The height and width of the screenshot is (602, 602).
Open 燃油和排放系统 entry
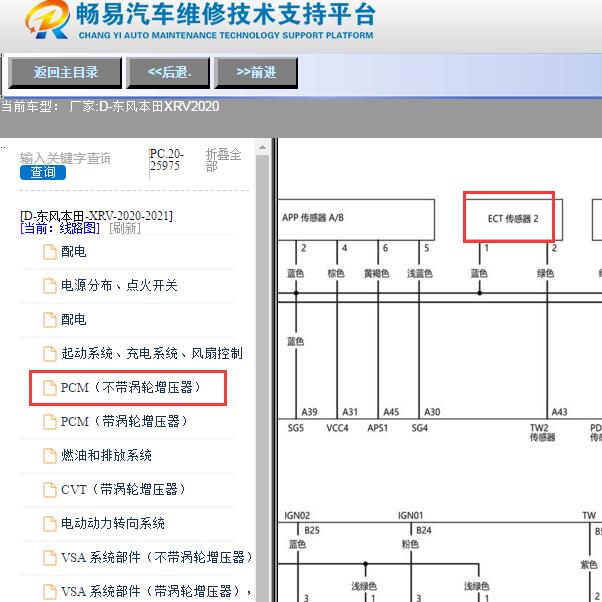[106, 456]
